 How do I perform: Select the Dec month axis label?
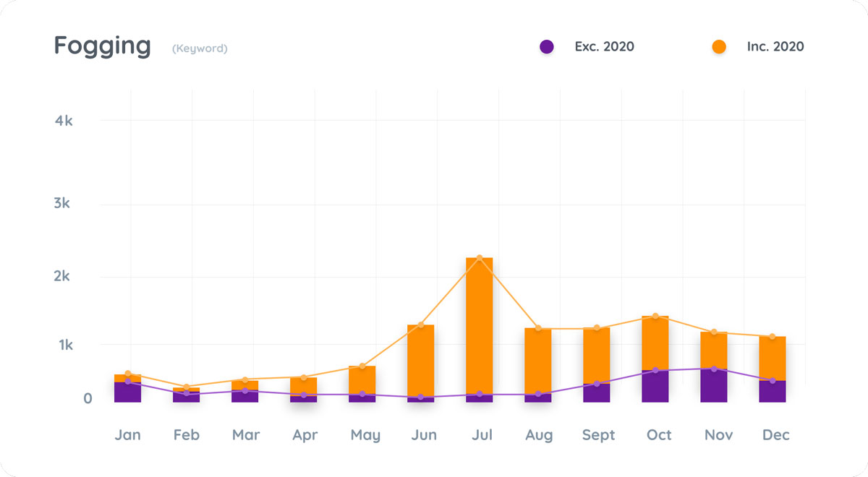[x=775, y=435]
